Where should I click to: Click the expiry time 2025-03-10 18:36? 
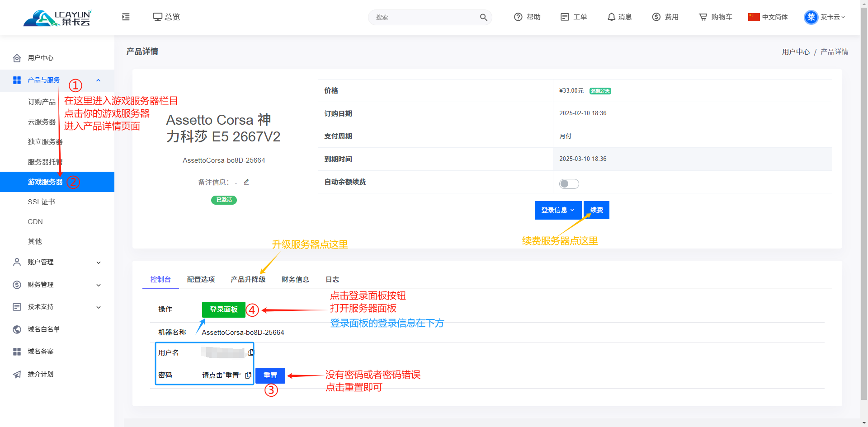click(583, 159)
